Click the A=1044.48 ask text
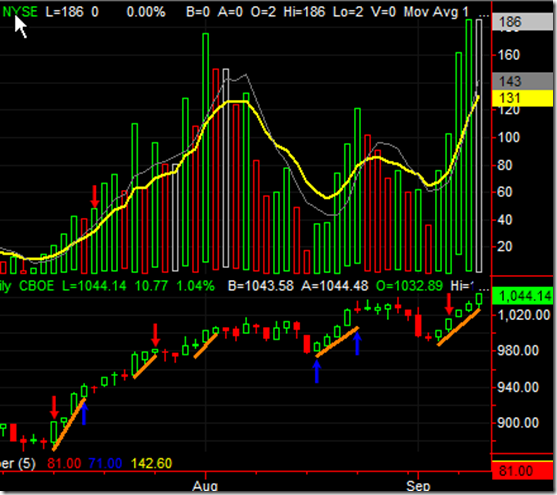 click(335, 286)
